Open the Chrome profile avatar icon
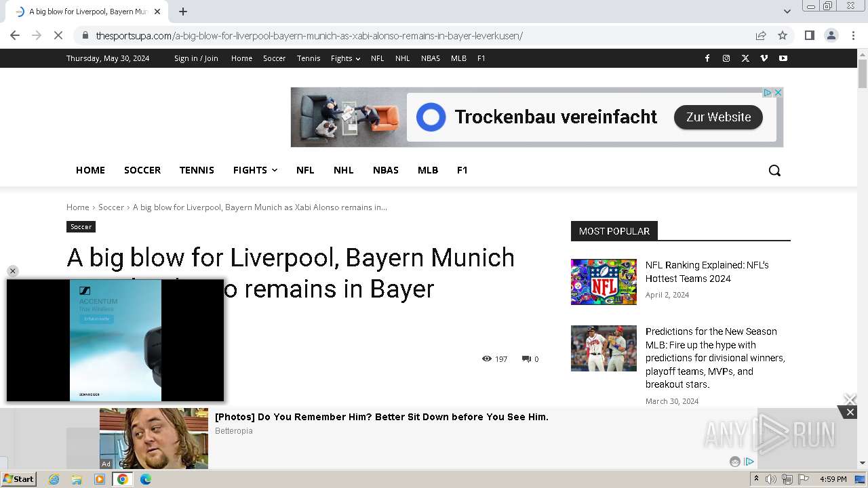The width and height of the screenshot is (868, 488). pos(831,35)
